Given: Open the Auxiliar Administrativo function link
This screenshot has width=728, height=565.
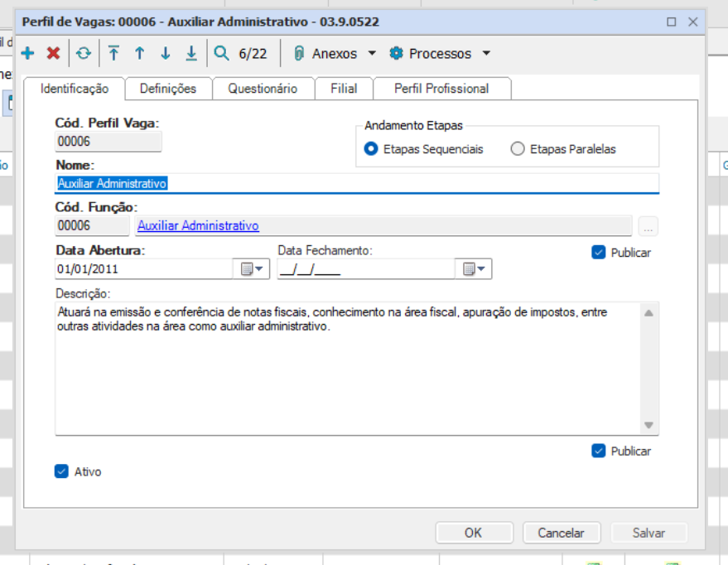Looking at the screenshot, I should pyautogui.click(x=198, y=225).
